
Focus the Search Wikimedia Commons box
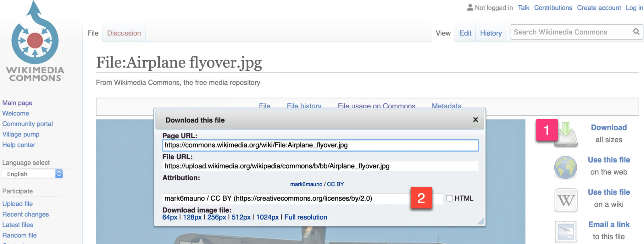point(571,32)
